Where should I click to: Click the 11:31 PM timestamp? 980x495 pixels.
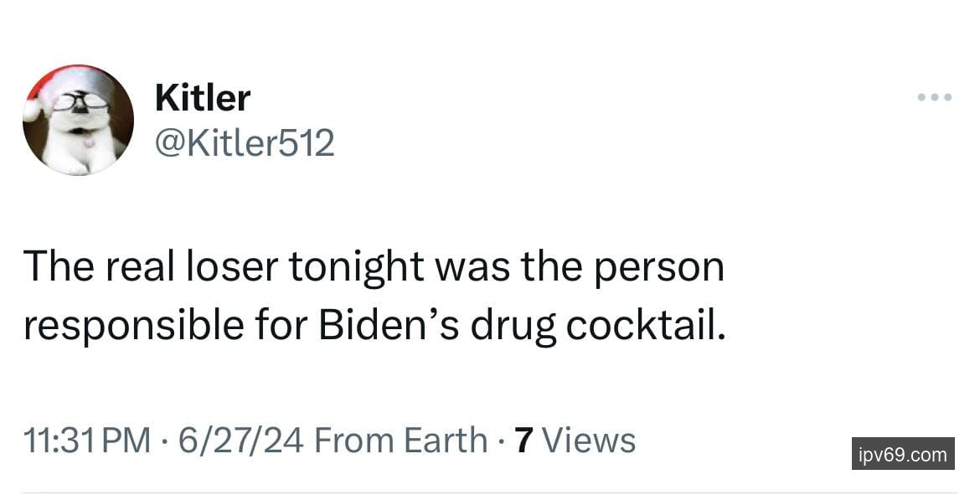tap(87, 440)
